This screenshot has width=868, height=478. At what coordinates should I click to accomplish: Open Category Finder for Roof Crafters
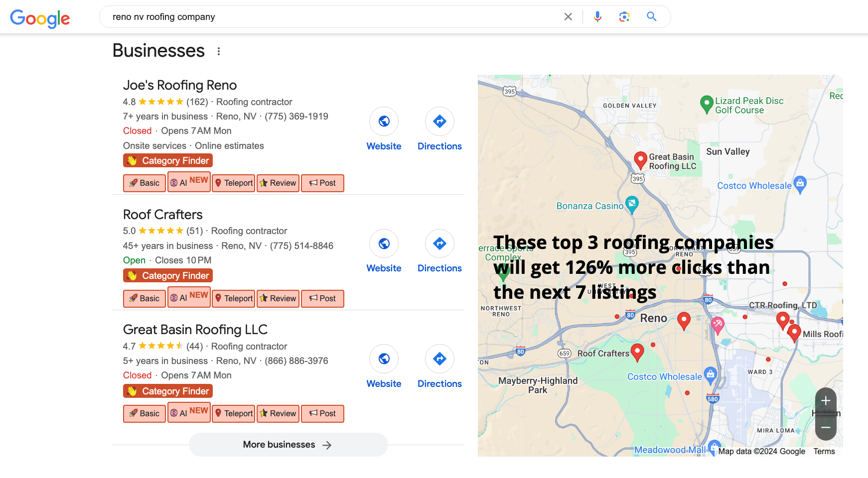(168, 275)
